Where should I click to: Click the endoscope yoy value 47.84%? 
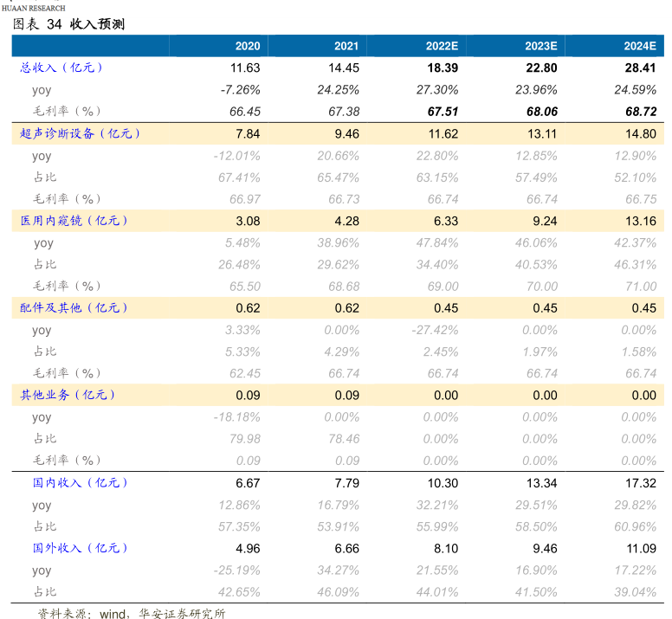437,243
